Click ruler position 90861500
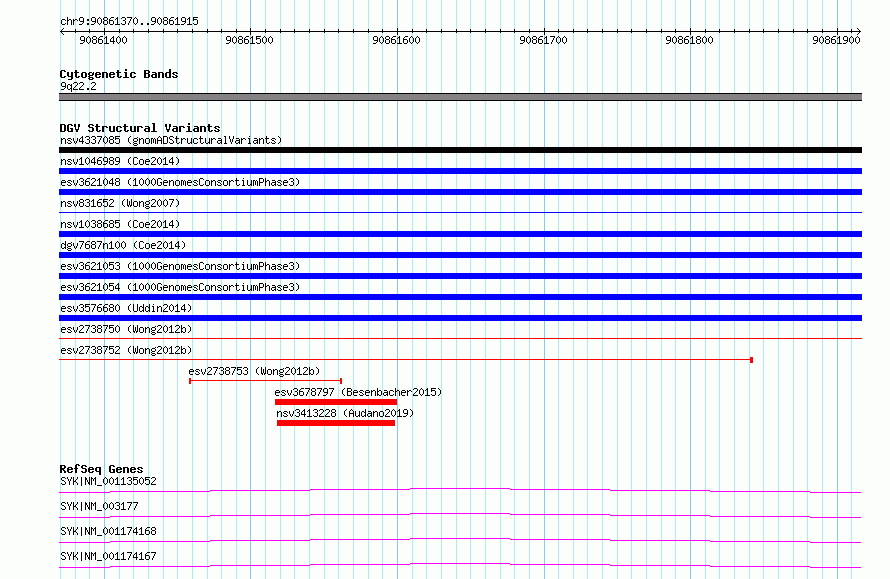 pos(249,40)
